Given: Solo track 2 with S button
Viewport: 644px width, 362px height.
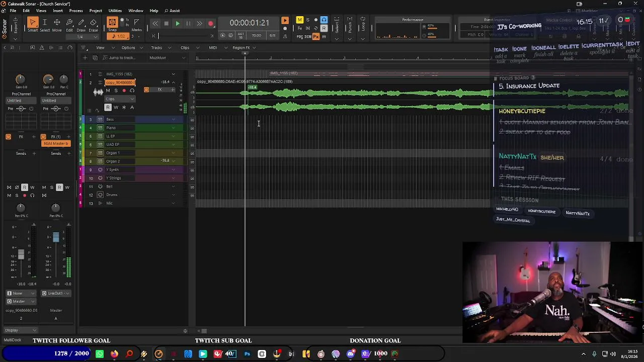Looking at the screenshot, I should click(116, 90).
